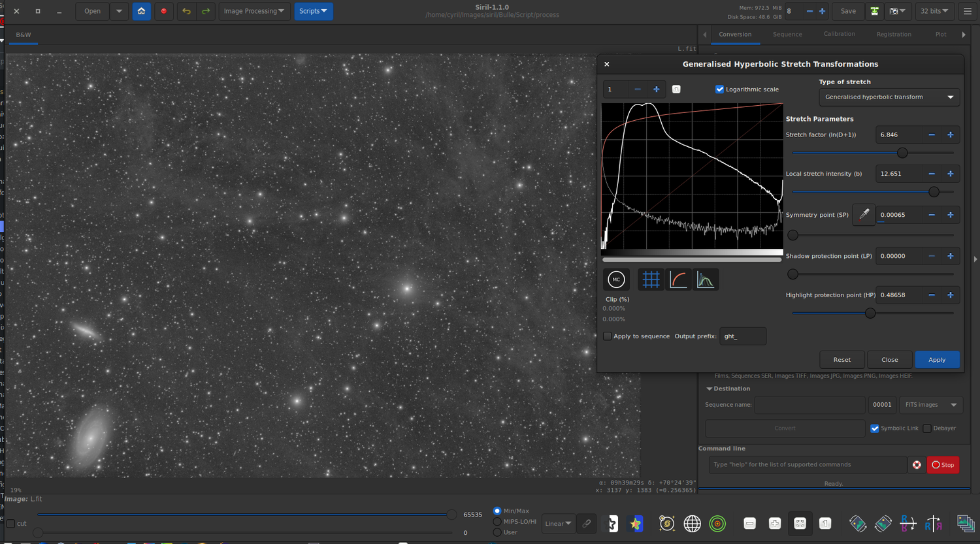Switch to the Registration tab
Image resolution: width=980 pixels, height=544 pixels.
click(x=893, y=35)
